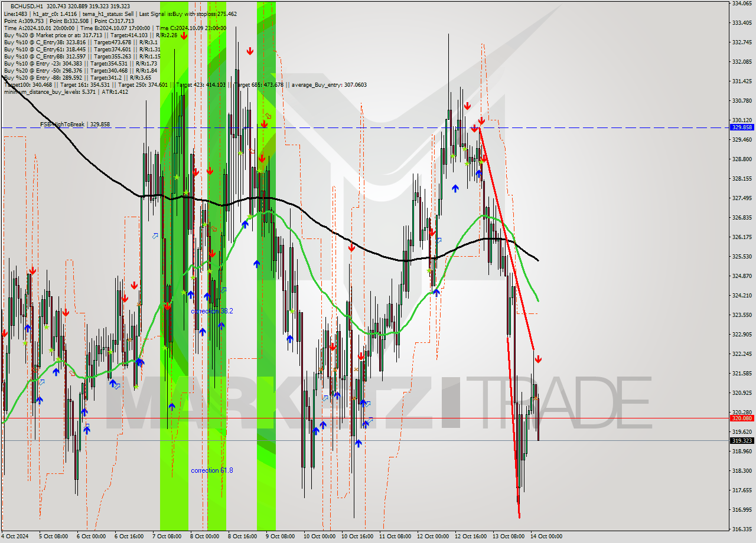This screenshot has width=756, height=543.
Task: Click the 332.090 price scale label
Action: tap(742, 61)
